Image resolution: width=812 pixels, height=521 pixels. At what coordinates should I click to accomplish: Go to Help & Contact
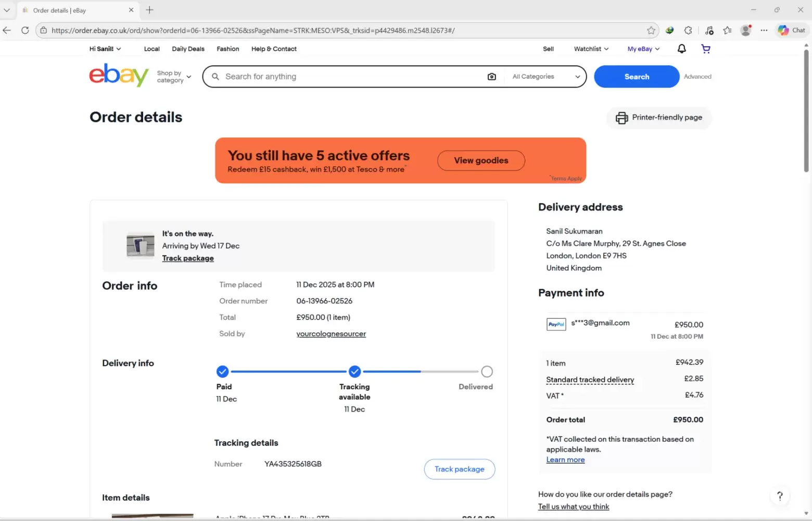click(274, 49)
